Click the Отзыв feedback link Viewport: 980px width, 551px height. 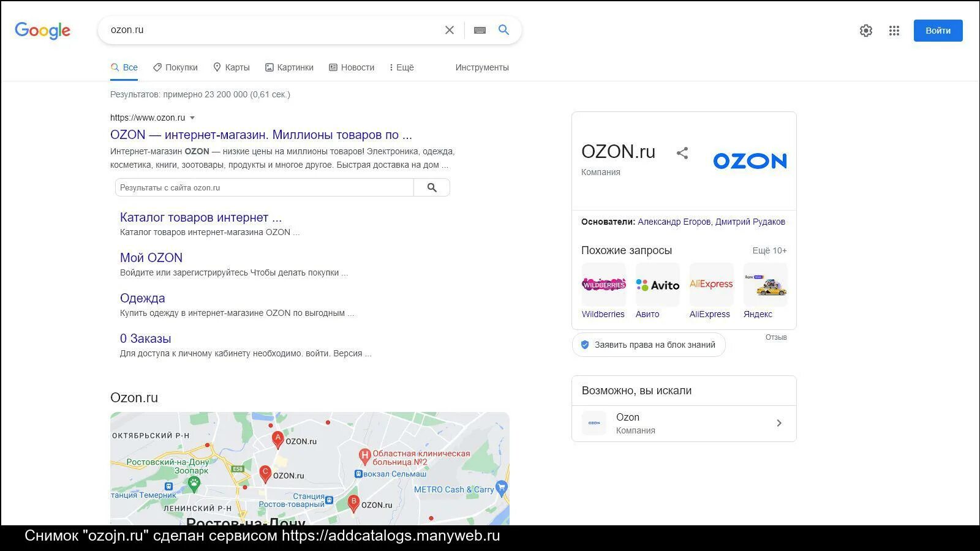(776, 337)
